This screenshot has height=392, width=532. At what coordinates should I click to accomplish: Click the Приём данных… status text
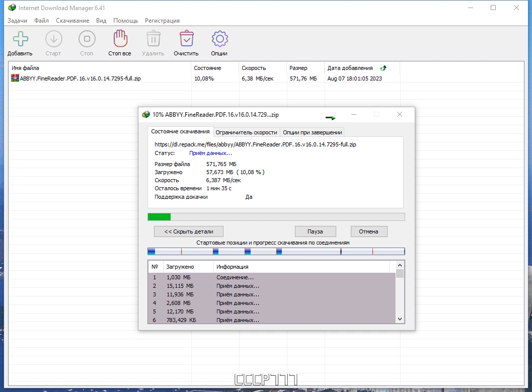tap(210, 153)
